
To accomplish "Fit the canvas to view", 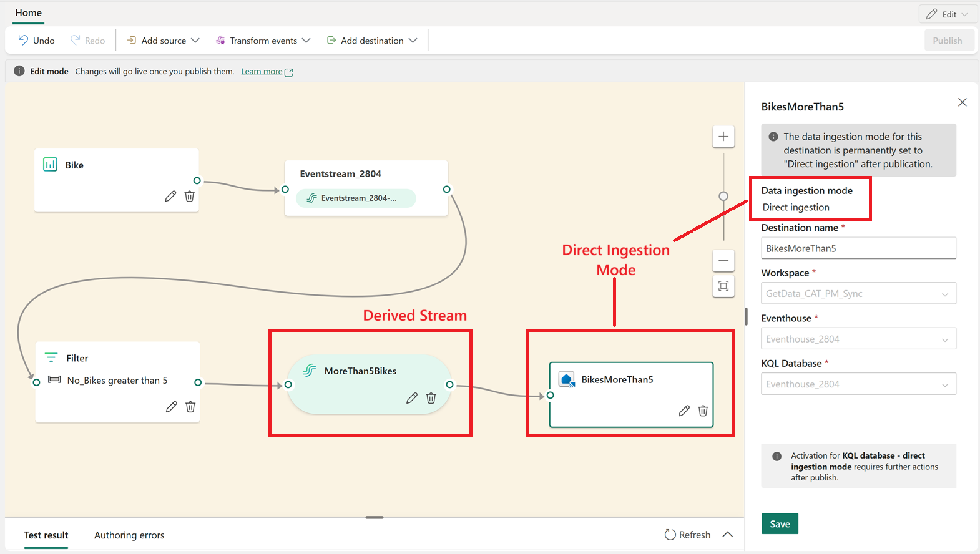I will click(x=723, y=286).
